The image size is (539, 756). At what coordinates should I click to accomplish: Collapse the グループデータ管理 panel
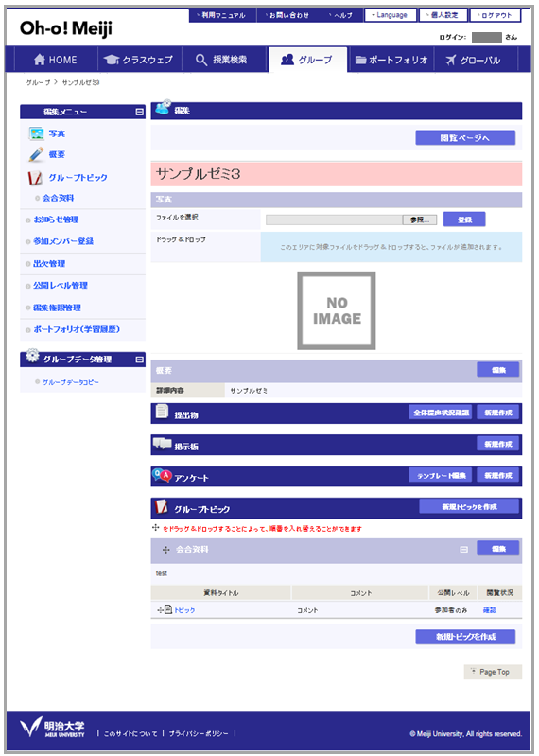point(139,360)
